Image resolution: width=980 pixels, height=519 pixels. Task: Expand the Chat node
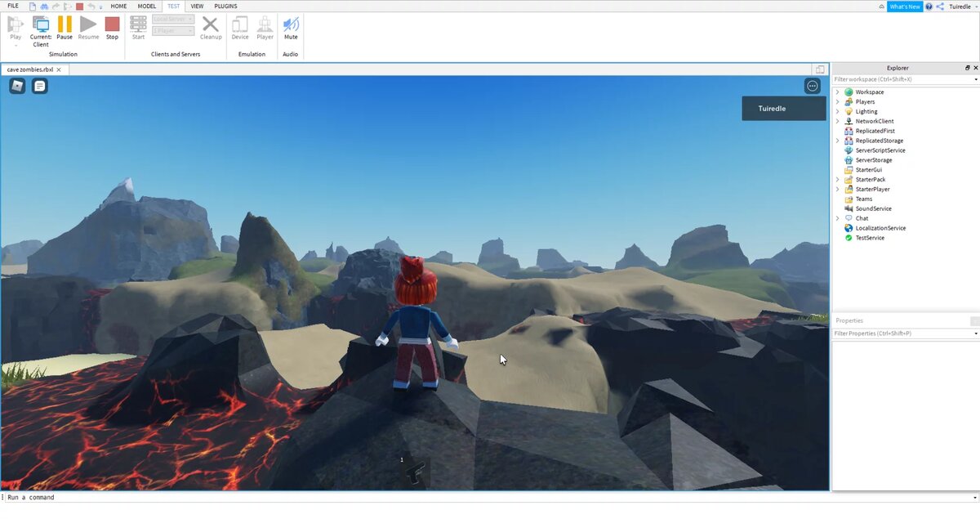pyautogui.click(x=837, y=218)
